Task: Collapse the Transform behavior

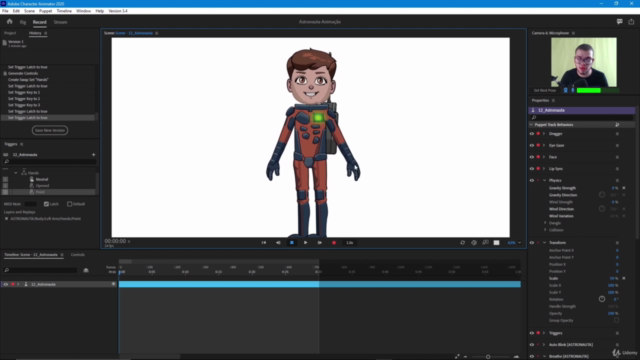Action: point(544,242)
